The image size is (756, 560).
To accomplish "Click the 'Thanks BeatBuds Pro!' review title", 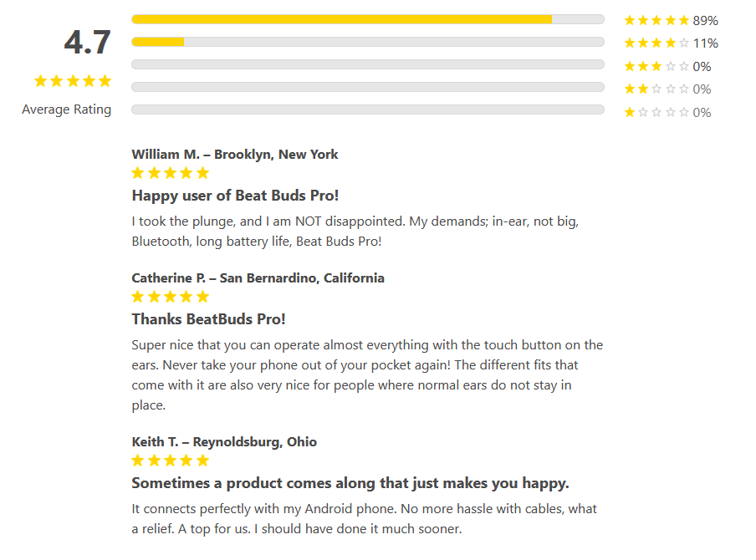I will [x=208, y=319].
